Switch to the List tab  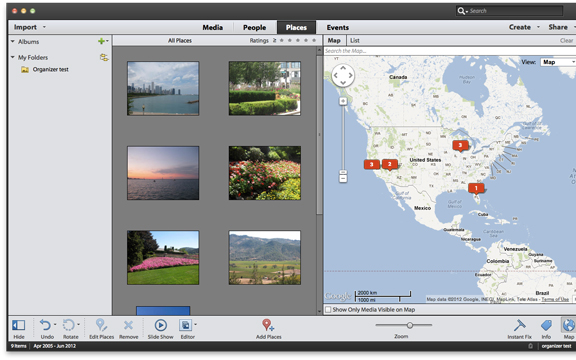(354, 40)
